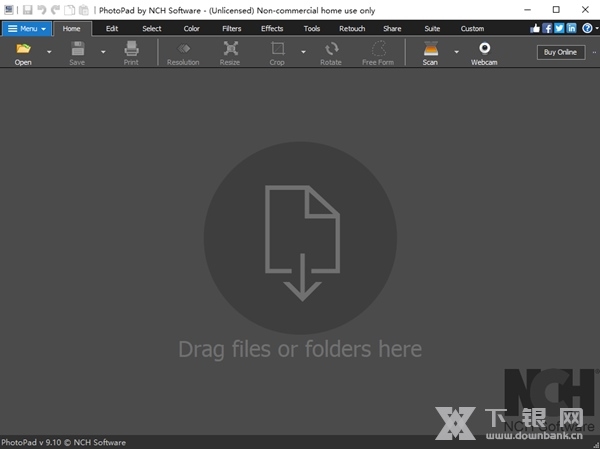The image size is (600, 449).
Task: Select the Crop tool
Action: pyautogui.click(x=277, y=53)
